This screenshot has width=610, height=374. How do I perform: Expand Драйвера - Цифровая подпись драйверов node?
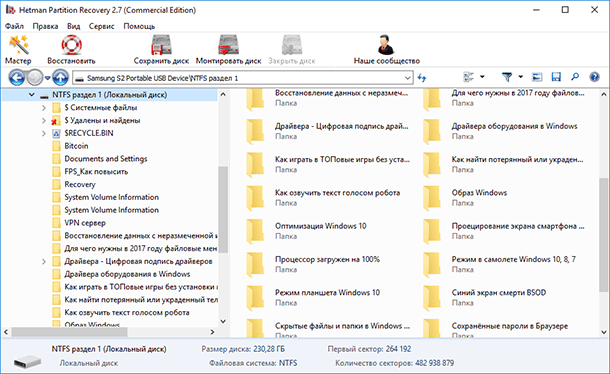[44, 261]
